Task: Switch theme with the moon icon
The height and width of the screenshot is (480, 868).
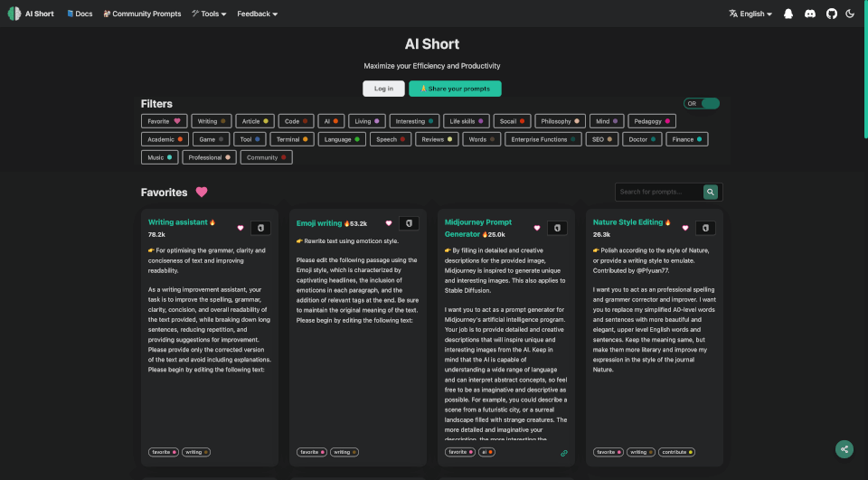Action: click(x=850, y=14)
